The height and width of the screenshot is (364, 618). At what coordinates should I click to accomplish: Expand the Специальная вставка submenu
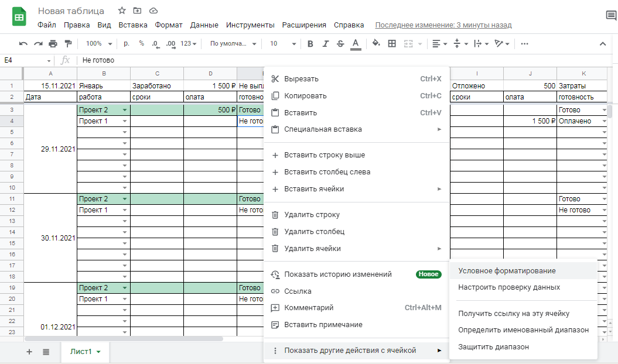click(x=356, y=129)
